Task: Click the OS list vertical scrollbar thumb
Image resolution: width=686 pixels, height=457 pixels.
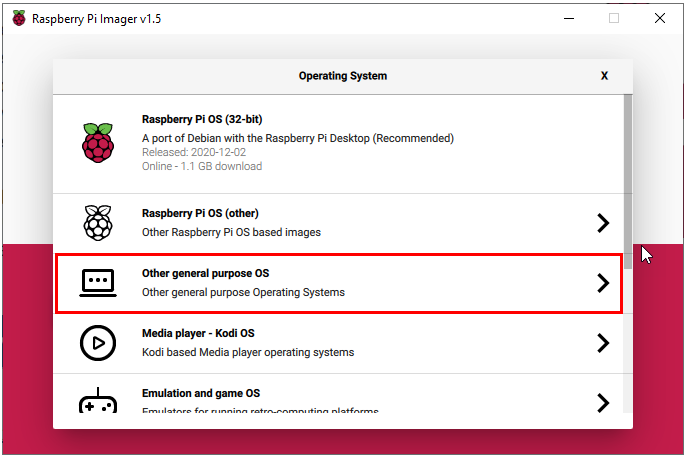Action: click(628, 181)
